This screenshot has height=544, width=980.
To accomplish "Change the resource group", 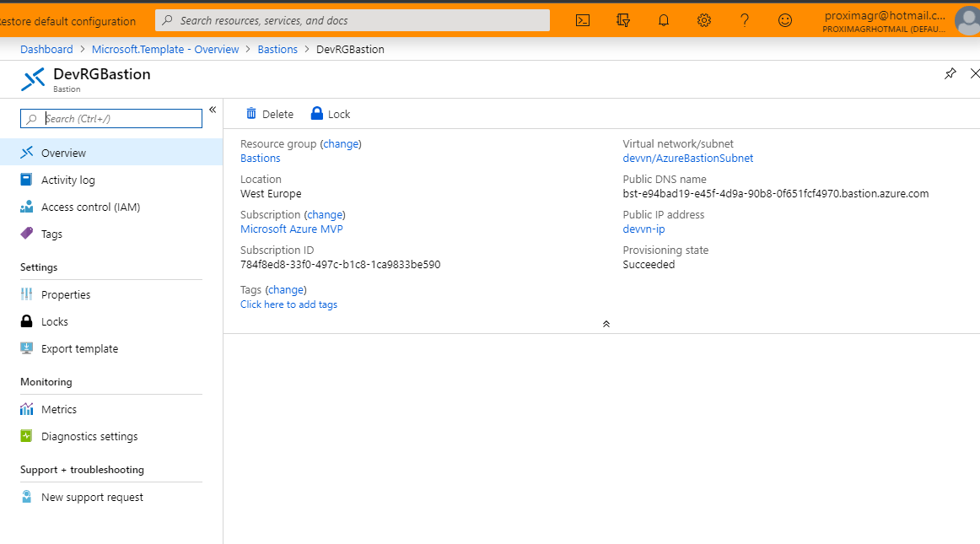I will [341, 144].
